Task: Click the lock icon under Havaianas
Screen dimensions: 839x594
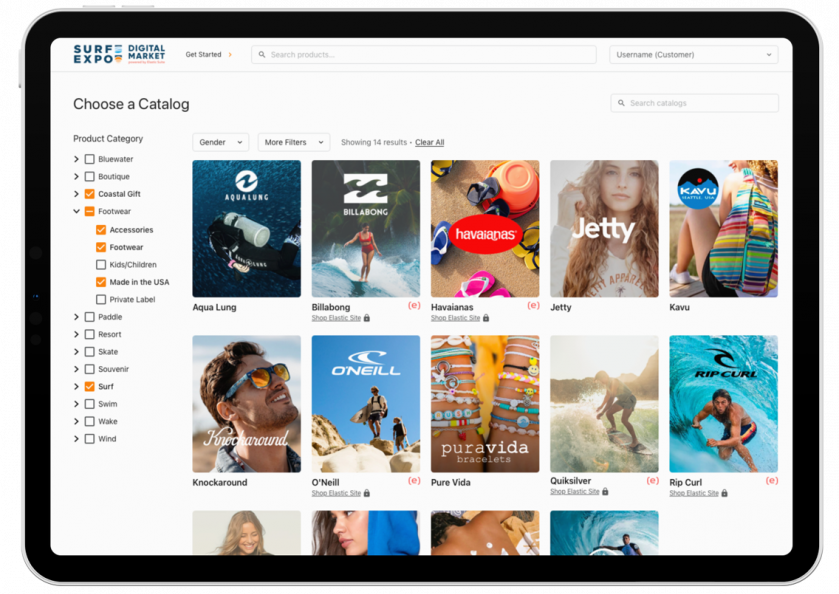Action: (x=486, y=318)
